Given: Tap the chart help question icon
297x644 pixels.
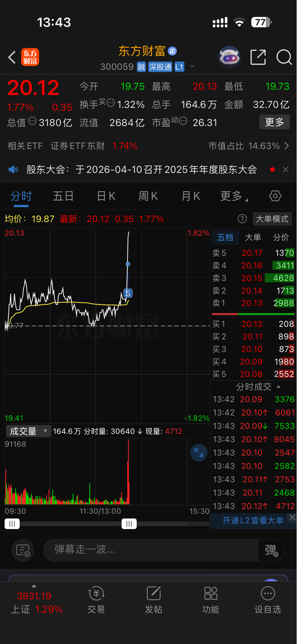Looking at the screenshot, I should click(x=242, y=219).
